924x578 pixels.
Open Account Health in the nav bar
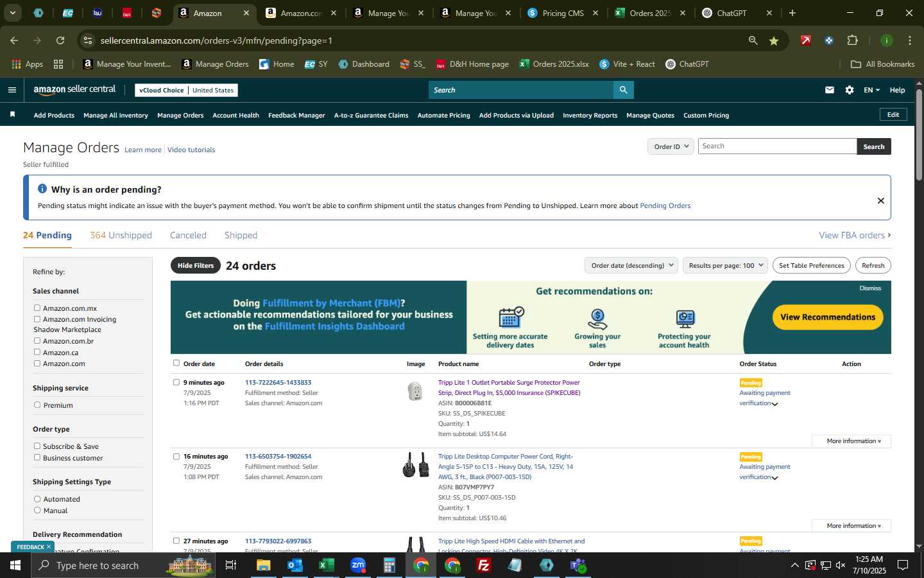coord(235,116)
